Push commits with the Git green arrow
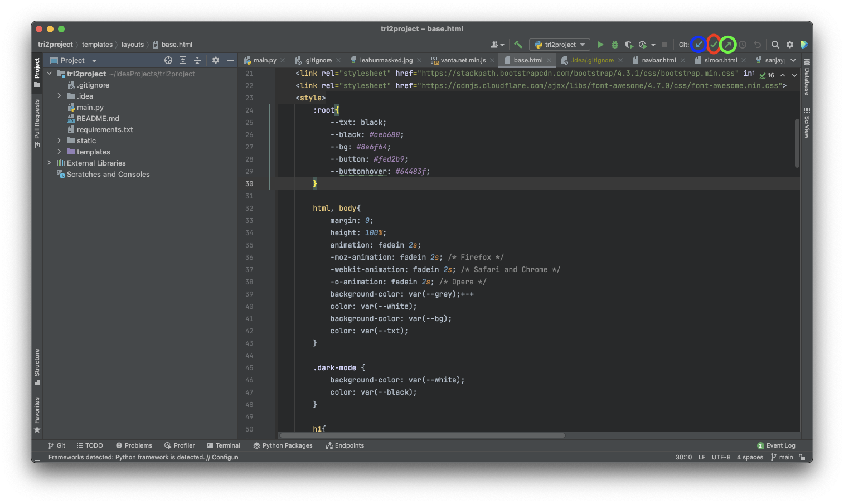The image size is (844, 504). click(728, 45)
